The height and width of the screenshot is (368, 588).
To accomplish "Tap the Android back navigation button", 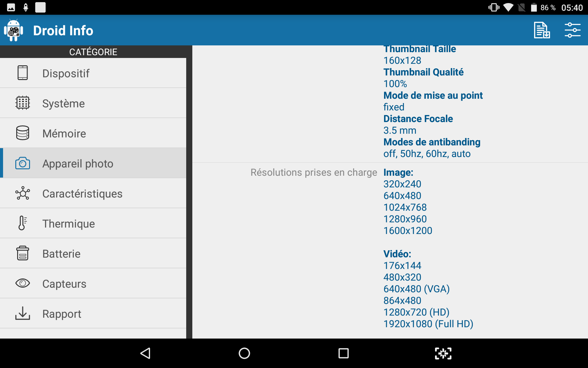I will (145, 353).
